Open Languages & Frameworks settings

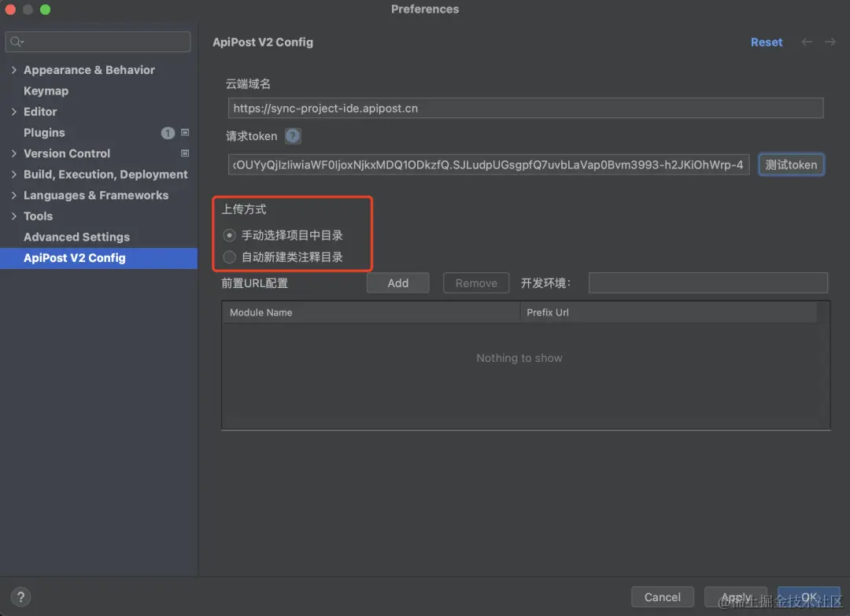[96, 195]
